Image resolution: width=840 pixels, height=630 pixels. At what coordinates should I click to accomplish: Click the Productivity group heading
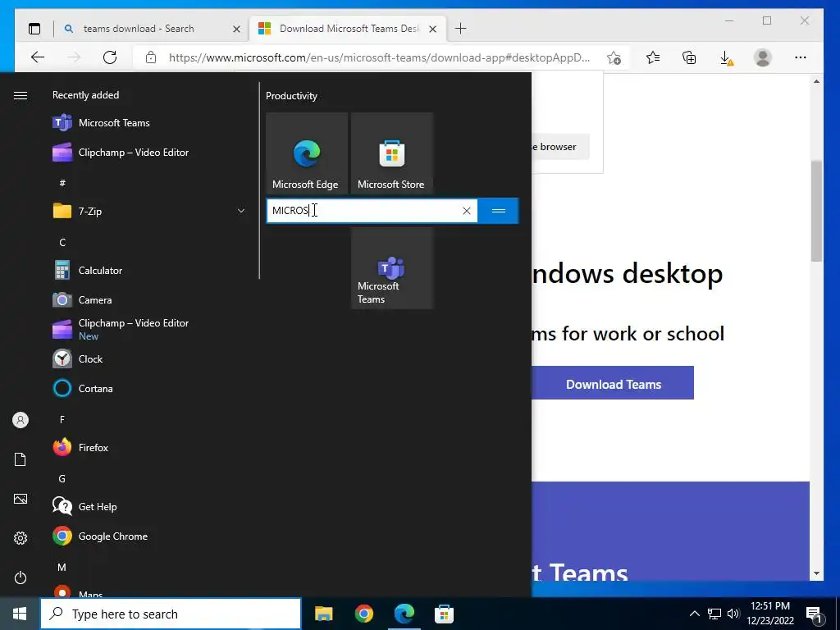291,96
